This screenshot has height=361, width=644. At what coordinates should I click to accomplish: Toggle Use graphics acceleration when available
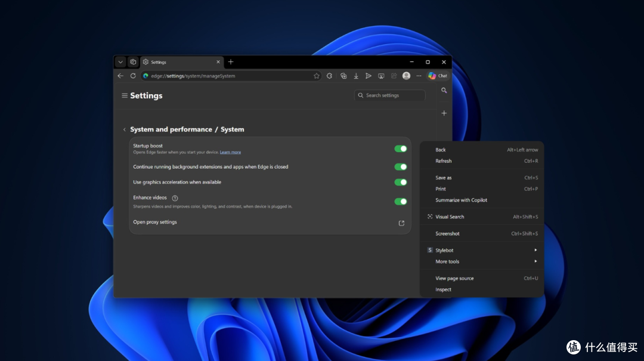[x=401, y=182]
